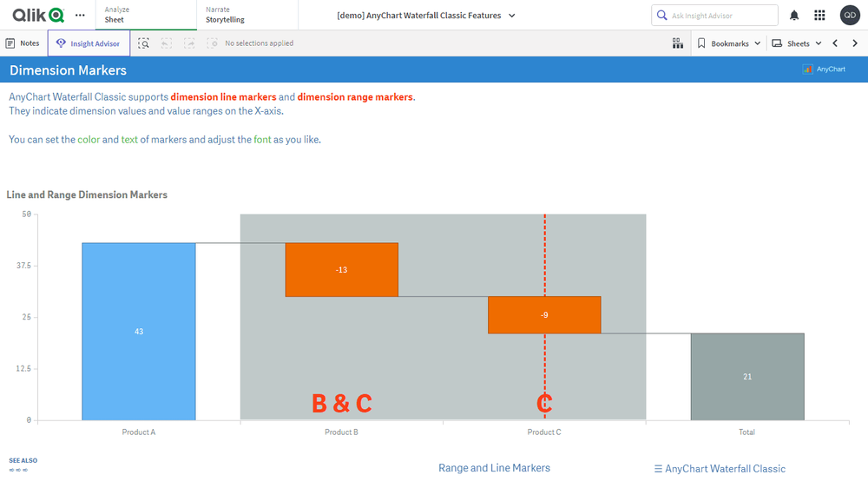The width and height of the screenshot is (868, 488).
Task: Open the selections tool grid icon
Action: [x=678, y=43]
